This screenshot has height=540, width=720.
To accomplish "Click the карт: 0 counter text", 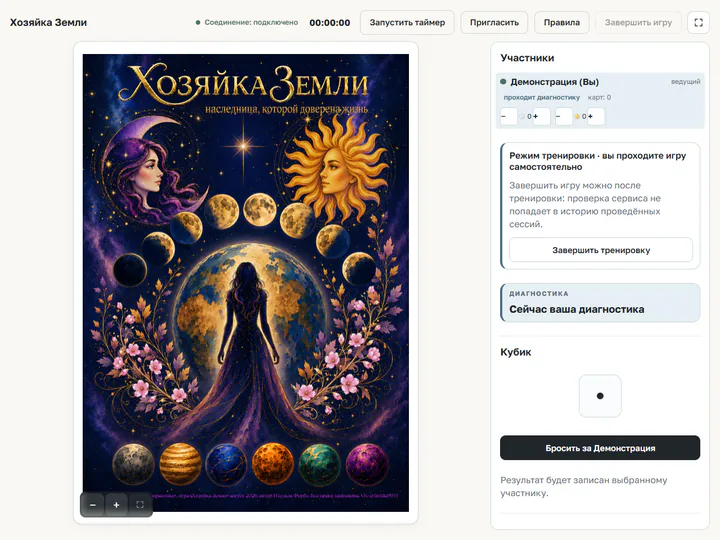I will click(599, 97).
